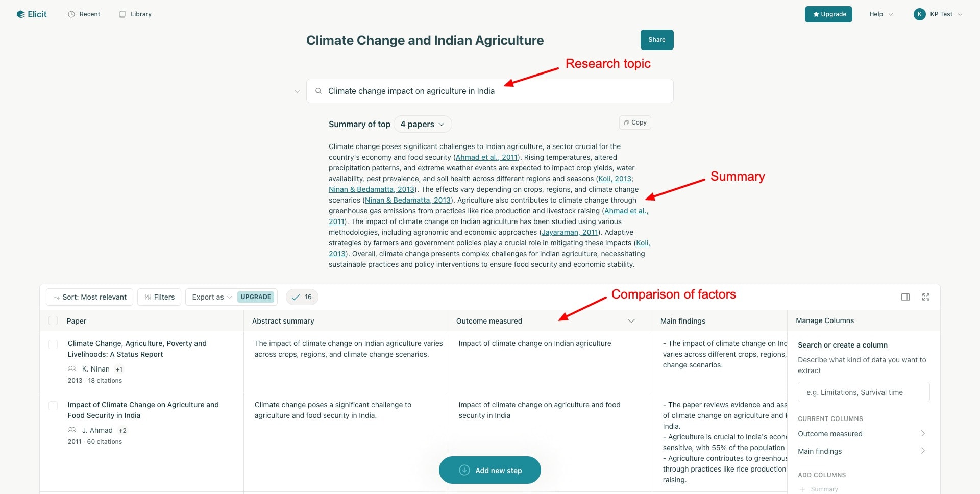Screen dimensions: 980x494
Task: Click the Share button
Action: click(x=657, y=40)
